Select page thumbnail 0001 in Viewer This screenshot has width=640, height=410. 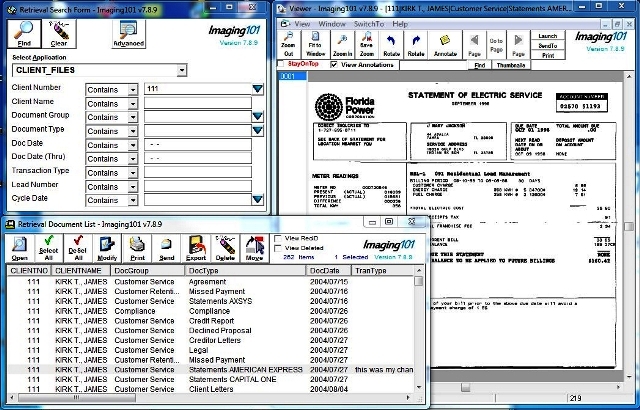(293, 76)
